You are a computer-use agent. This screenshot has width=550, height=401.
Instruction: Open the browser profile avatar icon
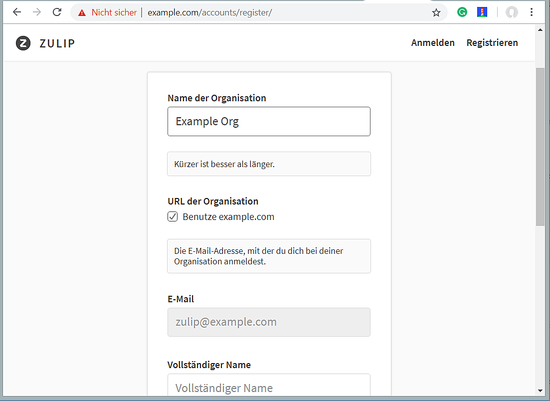(x=511, y=12)
